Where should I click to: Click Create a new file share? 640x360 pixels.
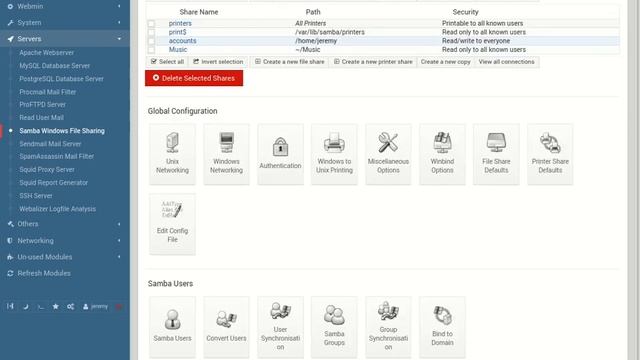pos(289,62)
